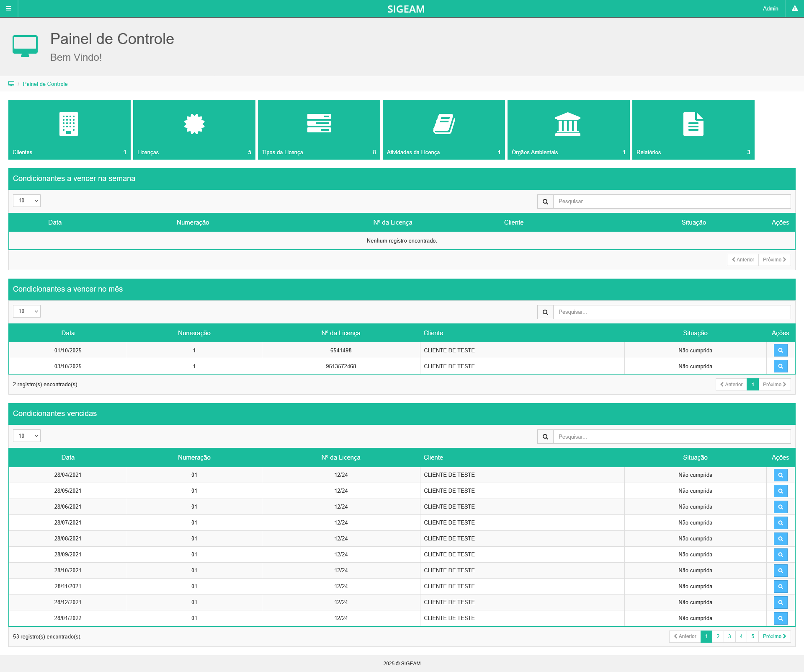Open the Relatórios document icon tile
Image resolution: width=804 pixels, height=672 pixels.
click(693, 124)
